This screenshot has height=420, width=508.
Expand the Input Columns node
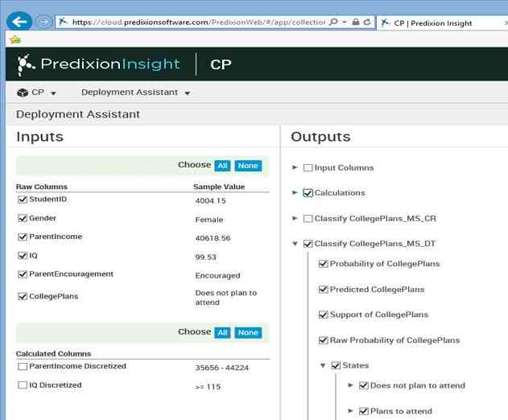(295, 167)
